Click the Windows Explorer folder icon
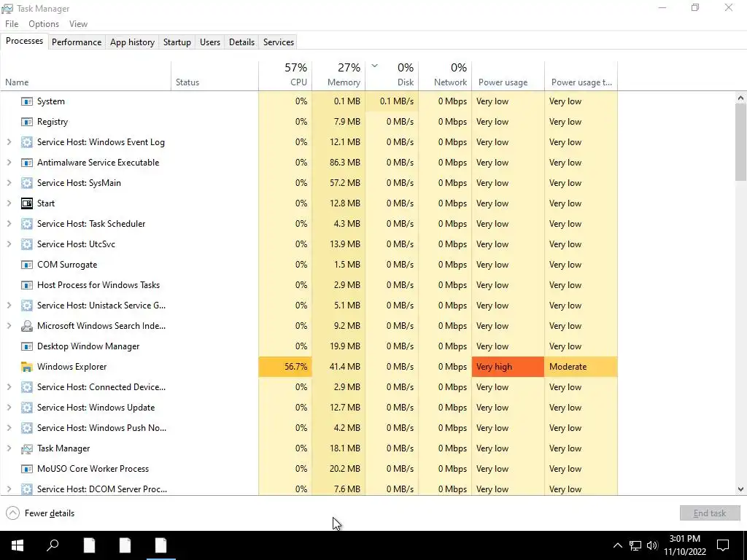 [27, 367]
